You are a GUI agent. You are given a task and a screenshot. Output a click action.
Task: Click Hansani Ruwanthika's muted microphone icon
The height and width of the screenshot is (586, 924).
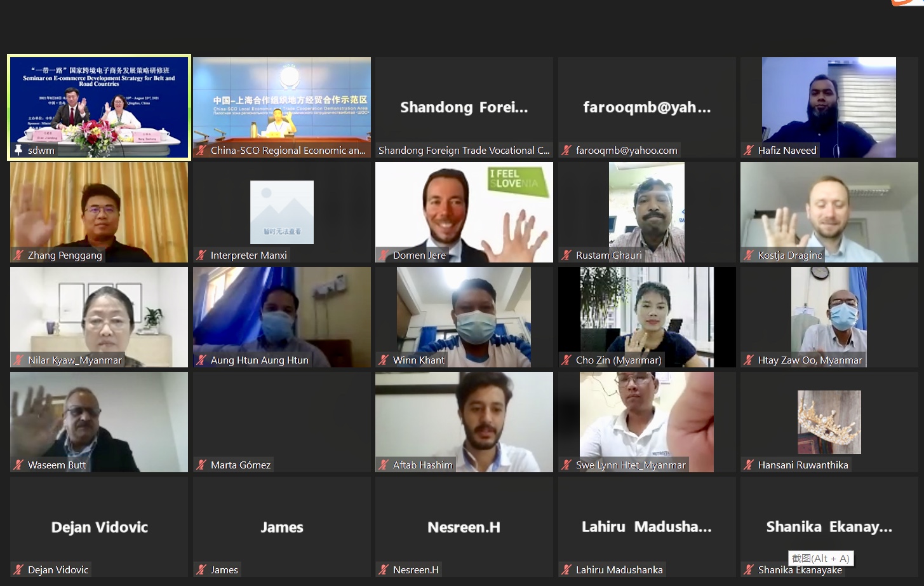tap(749, 465)
